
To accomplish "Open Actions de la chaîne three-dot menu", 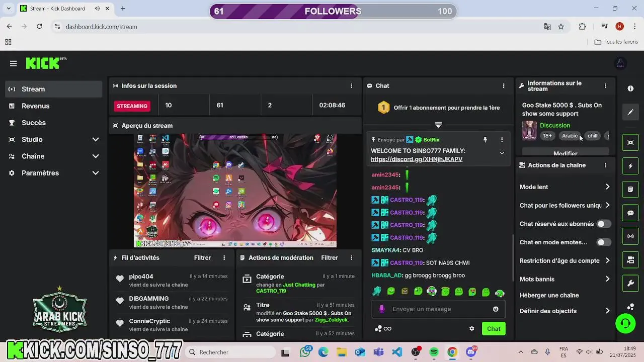I will 605,165.
